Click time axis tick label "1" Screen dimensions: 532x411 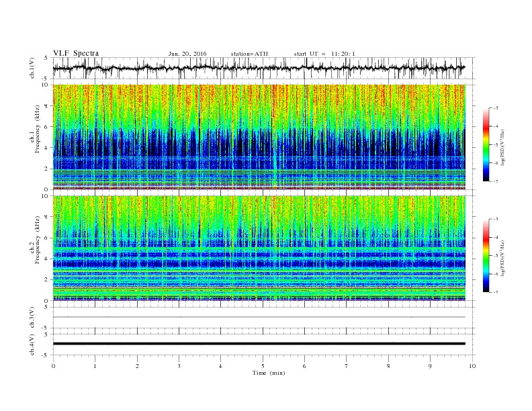(95, 366)
